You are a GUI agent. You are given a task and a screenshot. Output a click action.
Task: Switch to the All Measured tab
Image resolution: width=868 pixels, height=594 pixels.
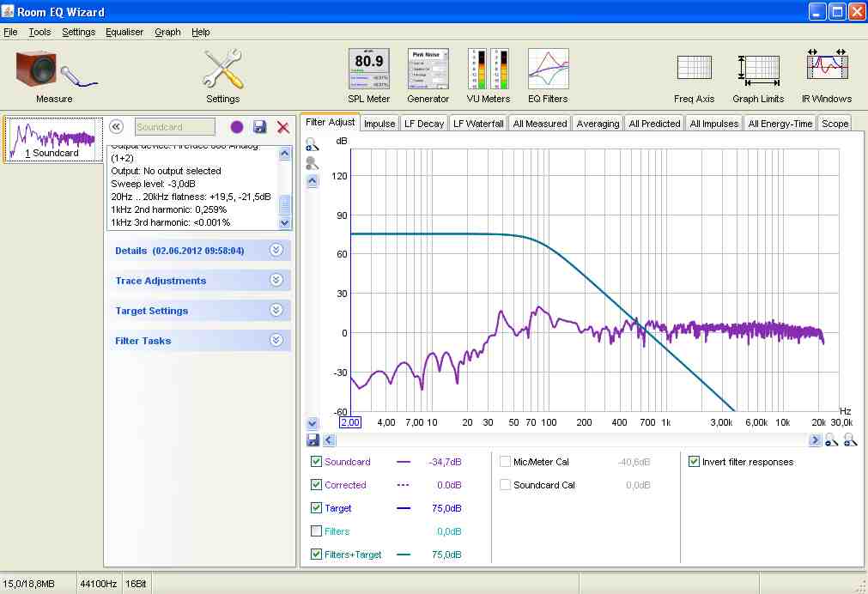pyautogui.click(x=540, y=124)
